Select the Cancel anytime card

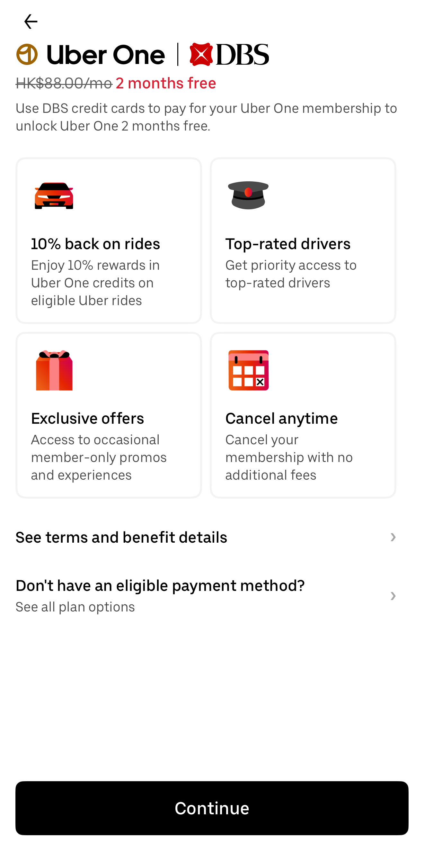(x=303, y=415)
